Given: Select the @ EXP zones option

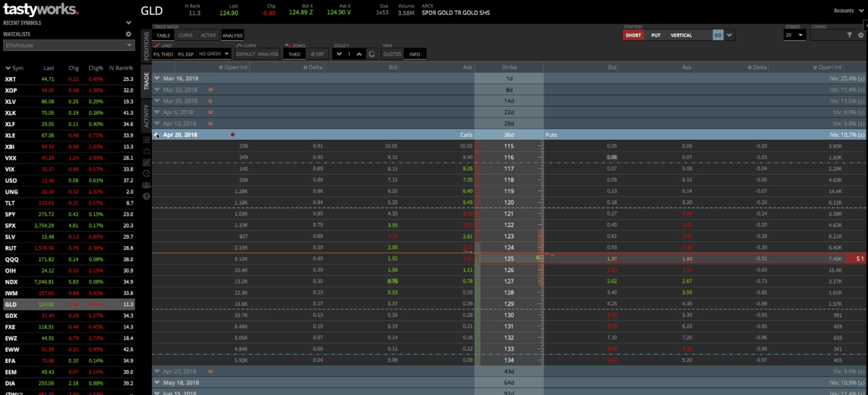Looking at the screenshot, I should pyautogui.click(x=317, y=54).
